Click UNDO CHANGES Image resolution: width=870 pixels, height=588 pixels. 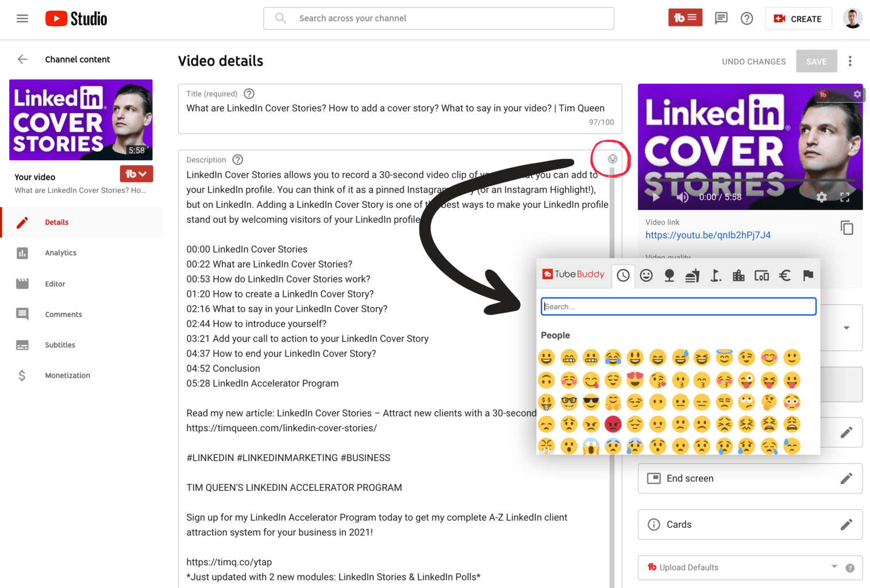(753, 61)
